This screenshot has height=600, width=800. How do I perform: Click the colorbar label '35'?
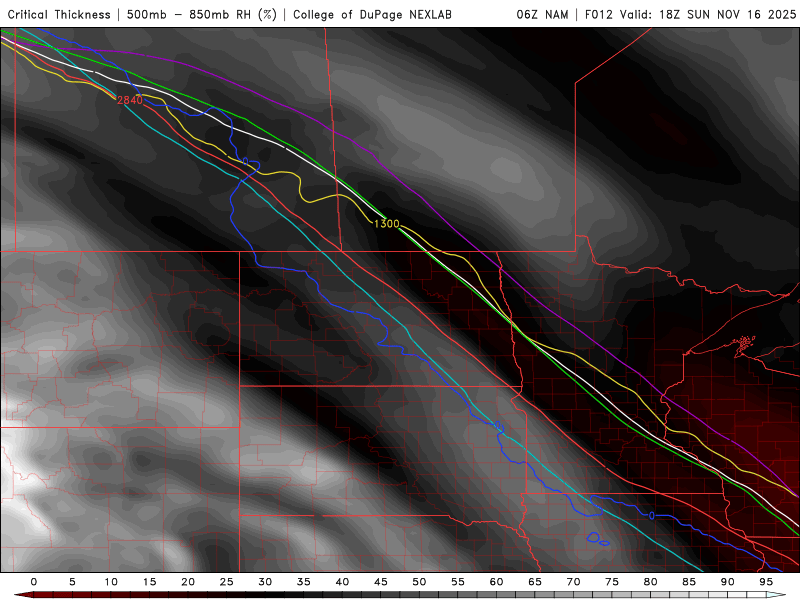[304, 582]
